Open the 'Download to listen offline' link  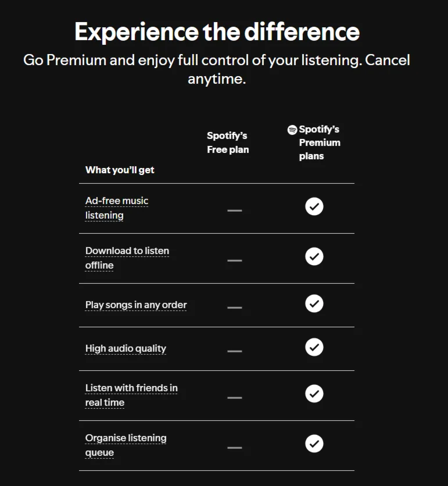click(127, 258)
